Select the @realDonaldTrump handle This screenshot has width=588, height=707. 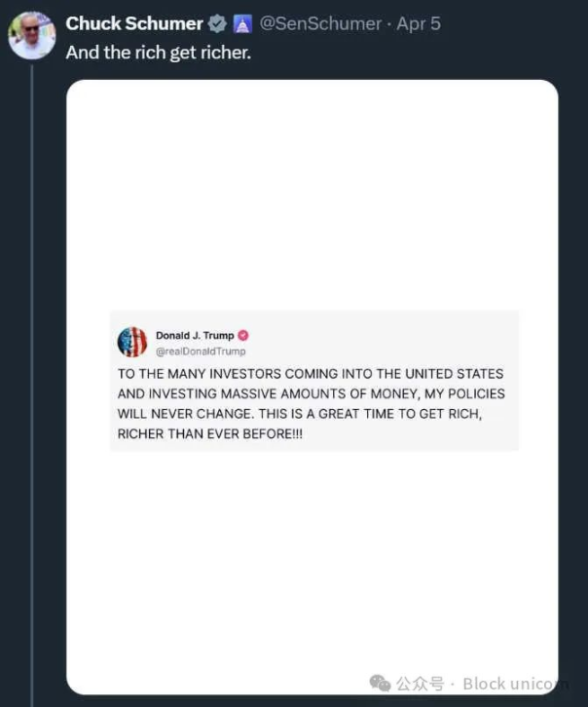(x=201, y=351)
